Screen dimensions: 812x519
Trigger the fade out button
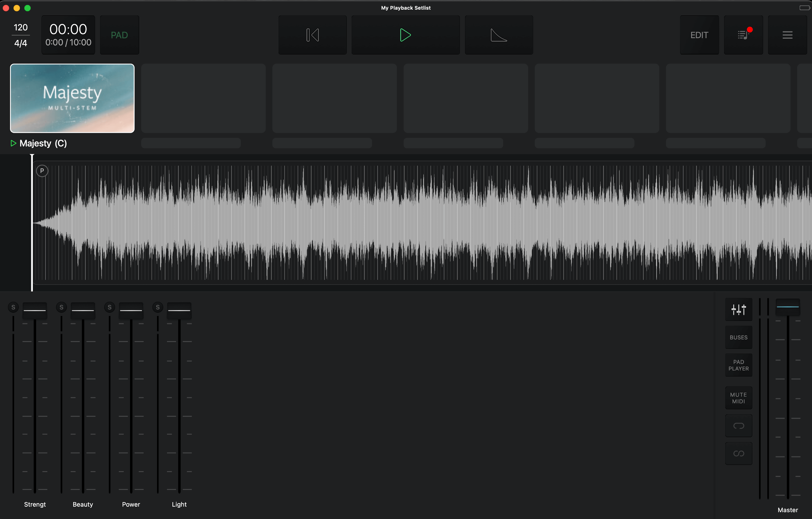(499, 35)
